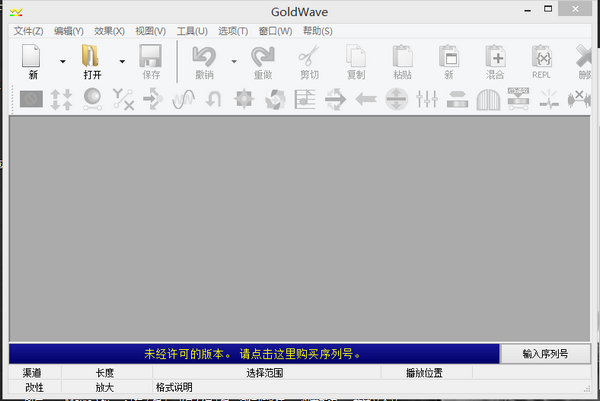The image size is (600, 401).
Task: Click the 长度 length status cell
Action: pyautogui.click(x=105, y=373)
